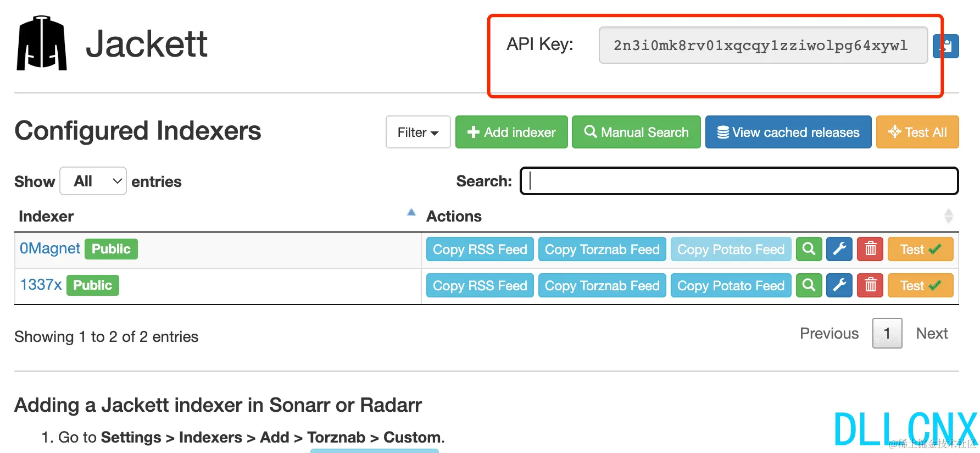Image resolution: width=980 pixels, height=453 pixels.
Task: Open the 0Magnet indexer link
Action: pyautogui.click(x=50, y=248)
